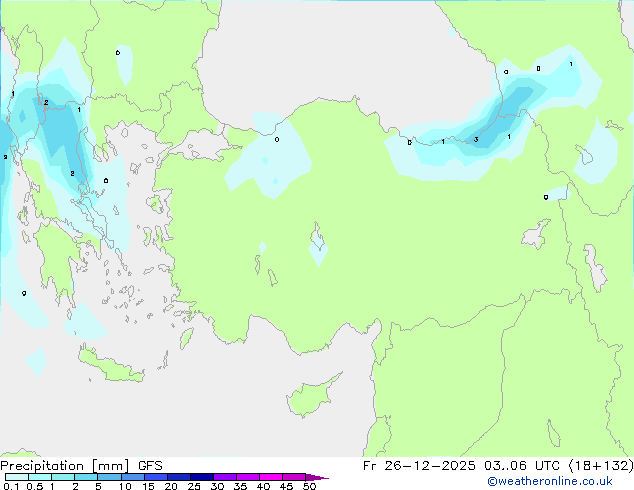634x490 pixels.
Task: Click the '20' legend scale label
Action: [171, 486]
